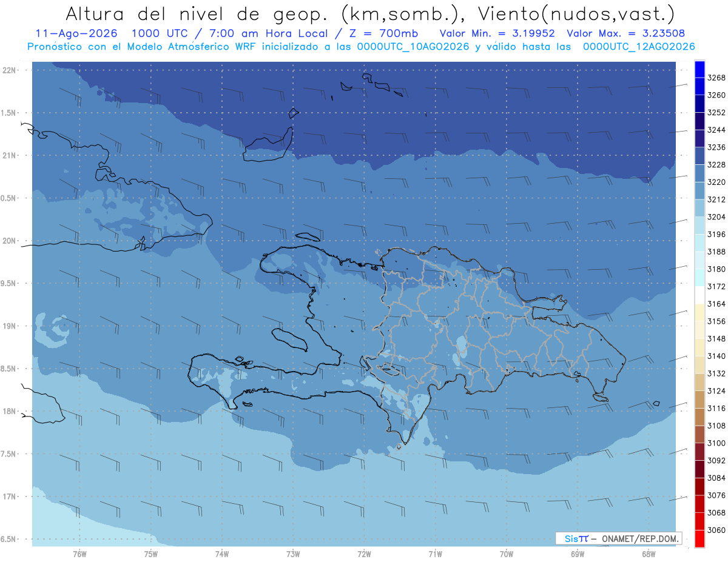
Task: Click the '1.5N' latitude label
Action: (x=9, y=113)
